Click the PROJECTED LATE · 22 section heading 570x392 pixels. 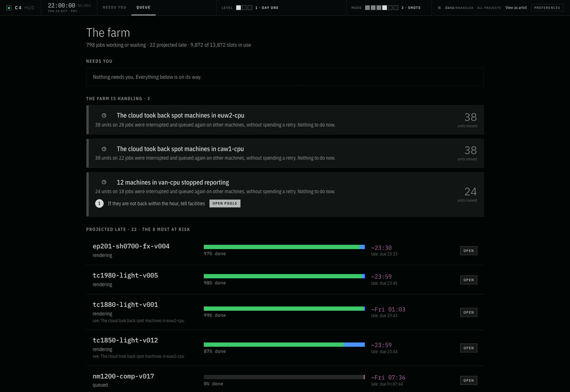(138, 229)
